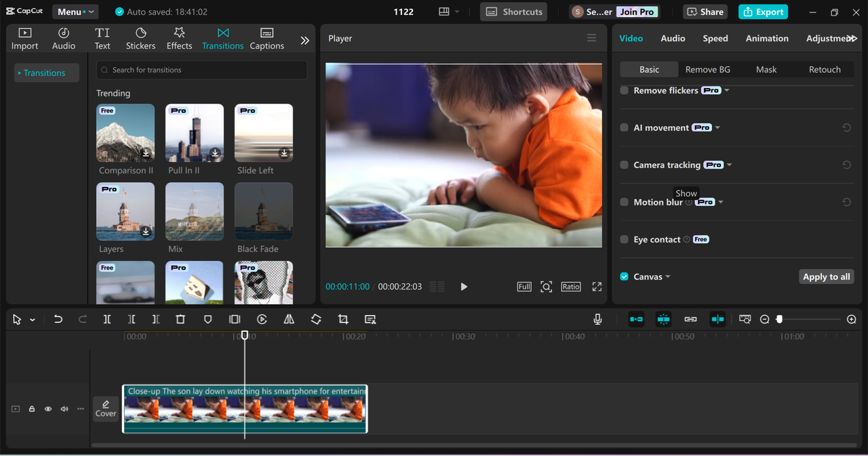Click the Share button

tap(705, 12)
